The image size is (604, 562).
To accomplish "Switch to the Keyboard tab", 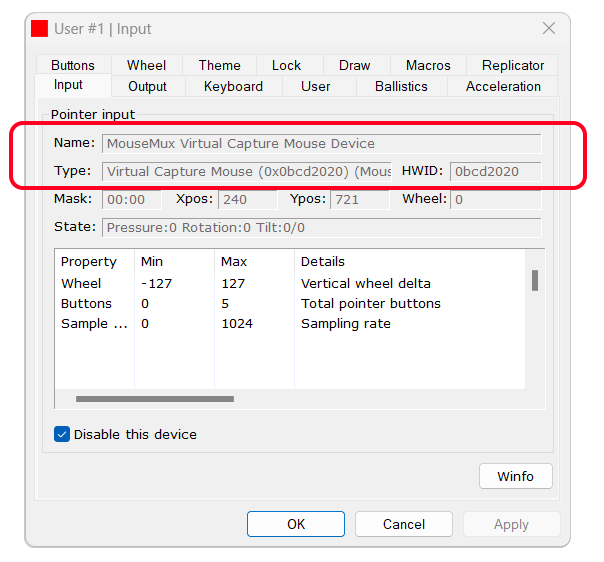I will point(233,86).
